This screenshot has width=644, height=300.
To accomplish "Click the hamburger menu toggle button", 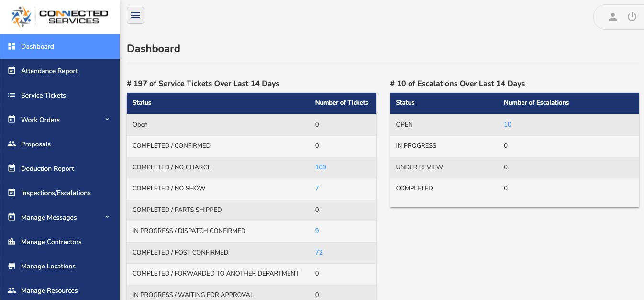I will pos(135,15).
